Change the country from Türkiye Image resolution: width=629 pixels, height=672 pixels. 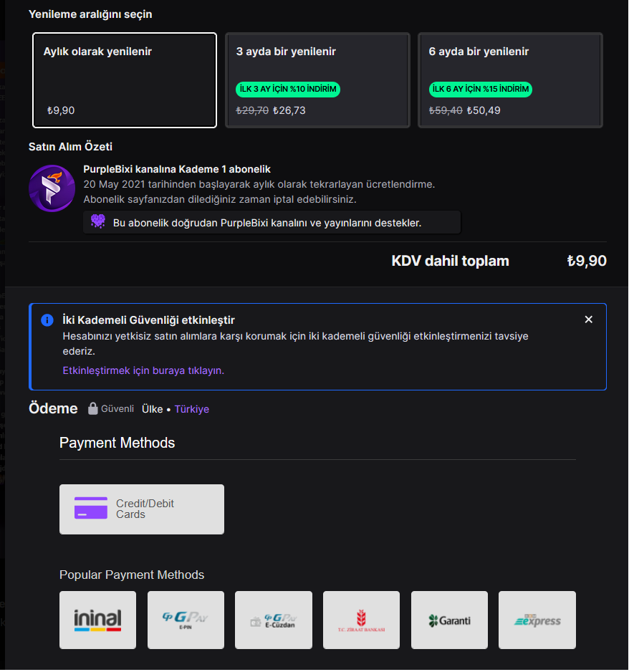point(192,409)
